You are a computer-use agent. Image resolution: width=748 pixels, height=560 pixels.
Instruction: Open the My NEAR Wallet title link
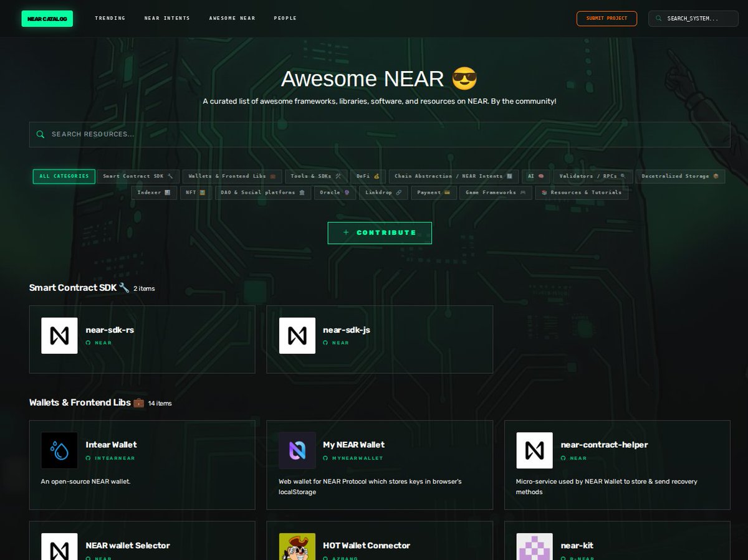(353, 445)
